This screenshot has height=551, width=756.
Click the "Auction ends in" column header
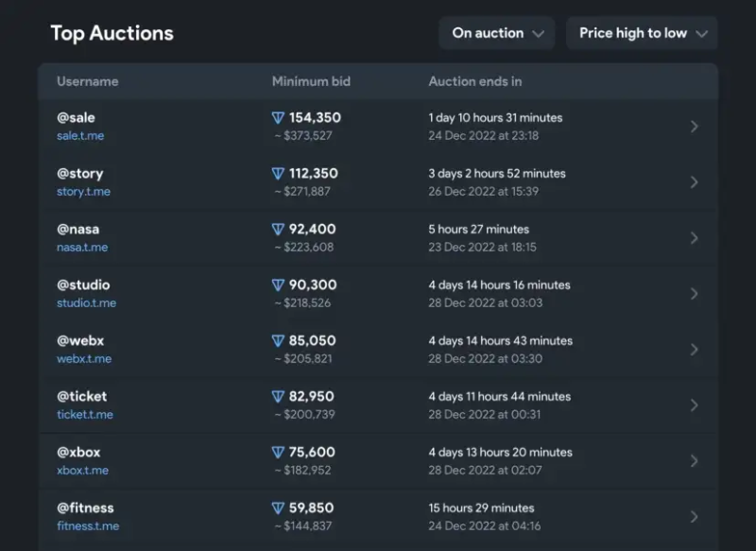pos(474,81)
